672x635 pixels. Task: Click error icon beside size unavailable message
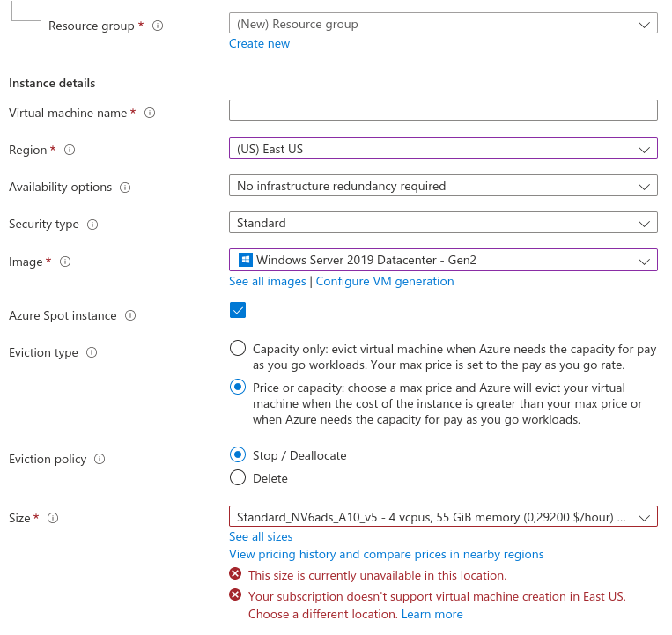235,573
